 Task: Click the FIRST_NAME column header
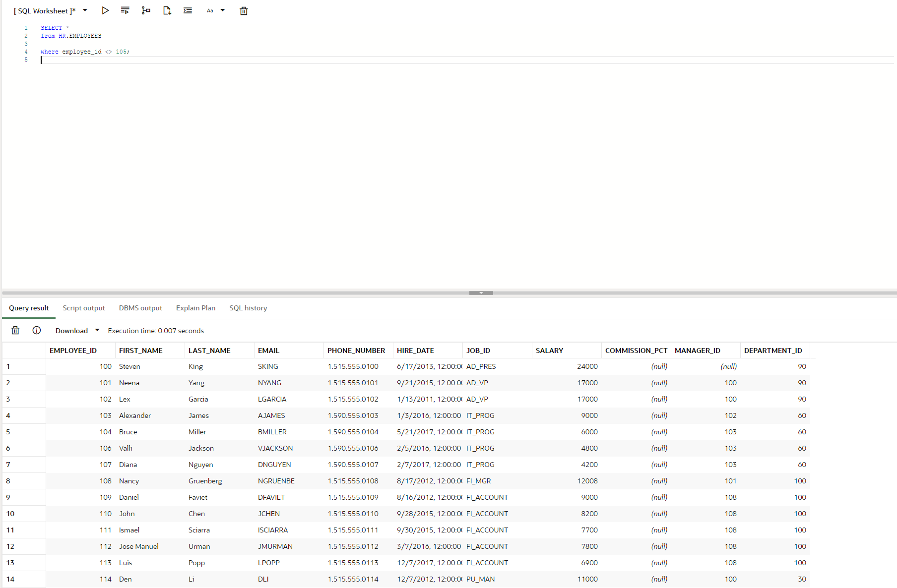tap(150, 351)
